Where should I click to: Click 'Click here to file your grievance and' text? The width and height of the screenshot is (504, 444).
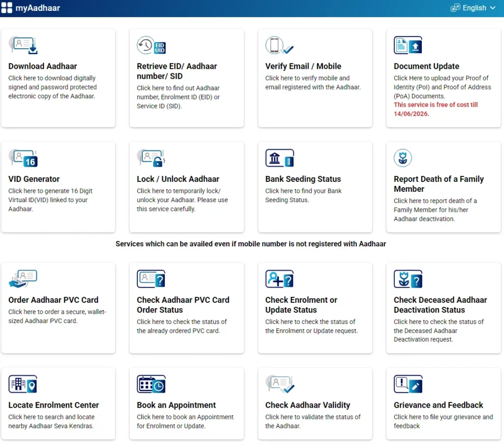[x=443, y=417]
